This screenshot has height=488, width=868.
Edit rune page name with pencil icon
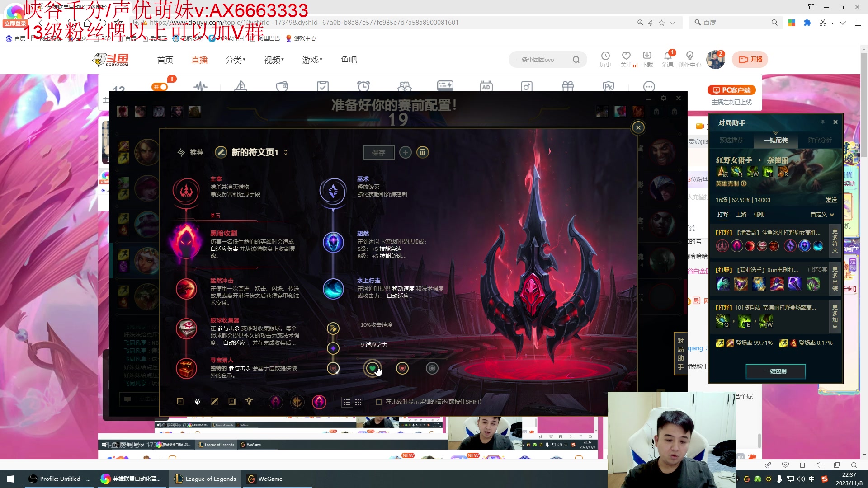coord(221,153)
